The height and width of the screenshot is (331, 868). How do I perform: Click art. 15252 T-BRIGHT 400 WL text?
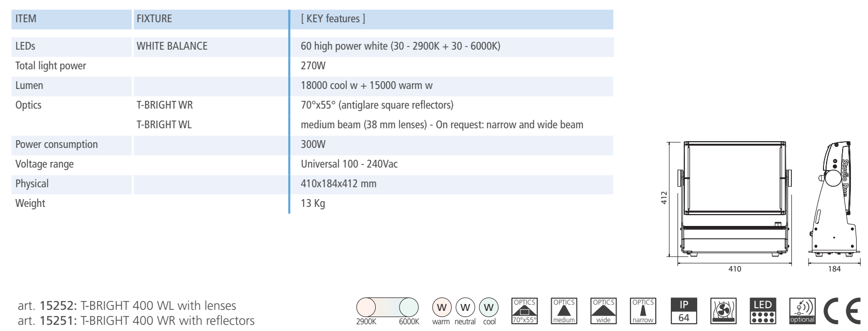tap(127, 306)
